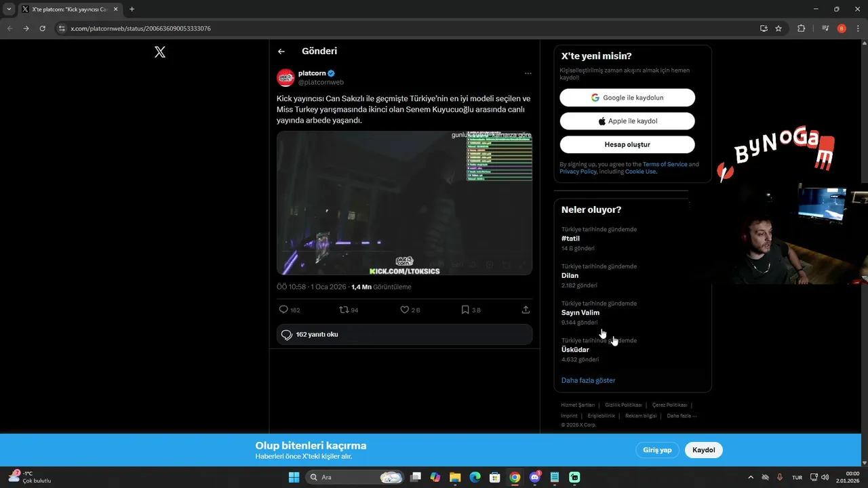868x488 pixels.
Task: Click Giriş yap button
Action: [657, 450]
